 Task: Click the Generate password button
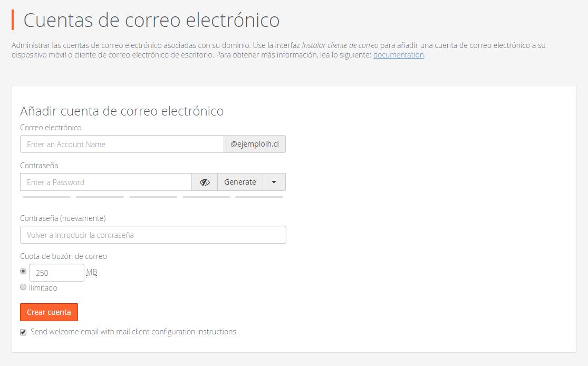(x=240, y=182)
